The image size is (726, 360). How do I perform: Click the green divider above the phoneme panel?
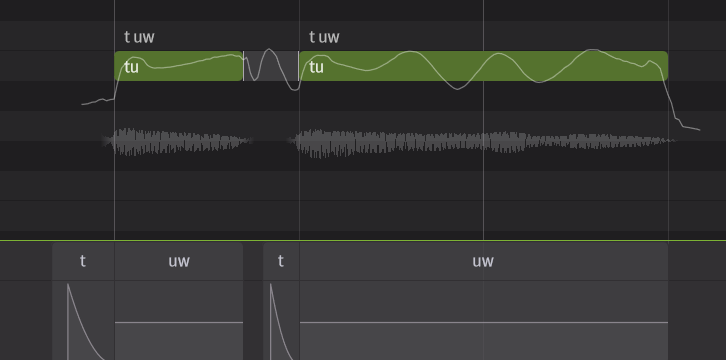coord(363,241)
